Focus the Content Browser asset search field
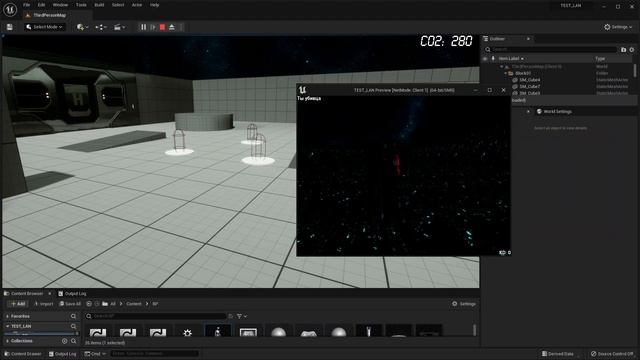Screen dimensions: 640x360 156,316
